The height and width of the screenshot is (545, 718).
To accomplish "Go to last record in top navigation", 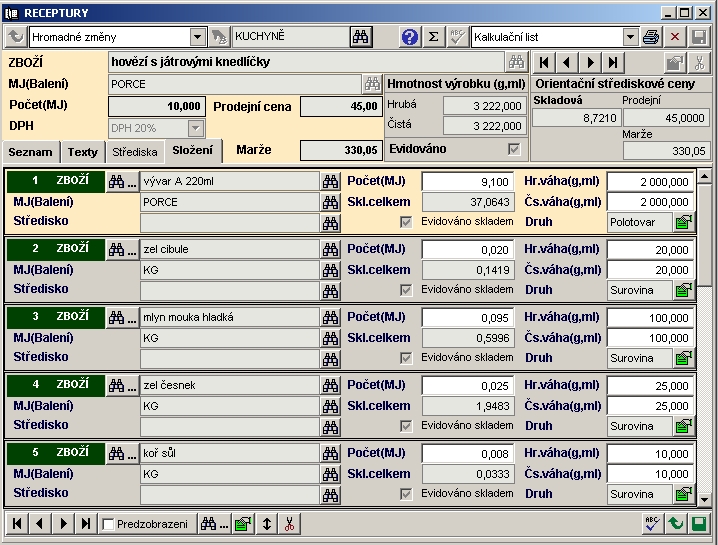I will pos(614,62).
